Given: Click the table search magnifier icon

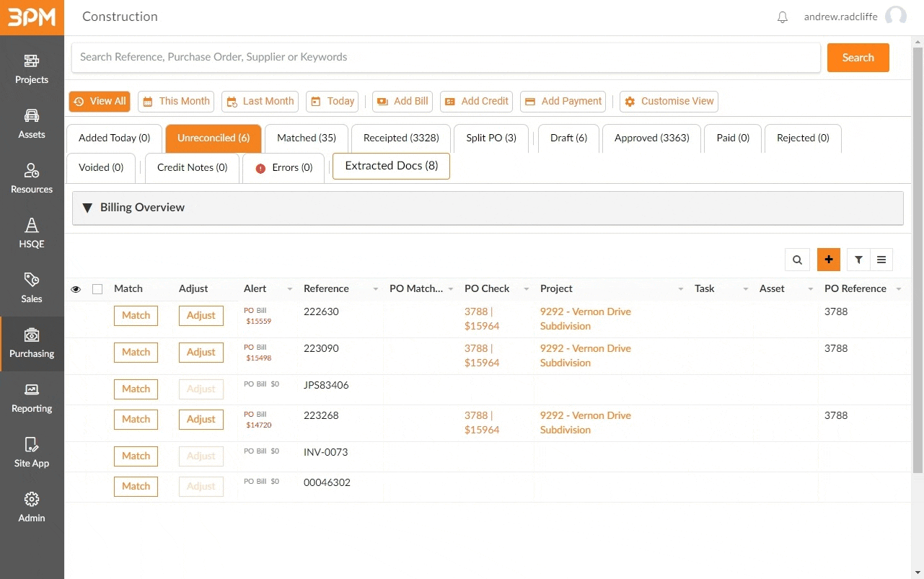Looking at the screenshot, I should tap(797, 260).
